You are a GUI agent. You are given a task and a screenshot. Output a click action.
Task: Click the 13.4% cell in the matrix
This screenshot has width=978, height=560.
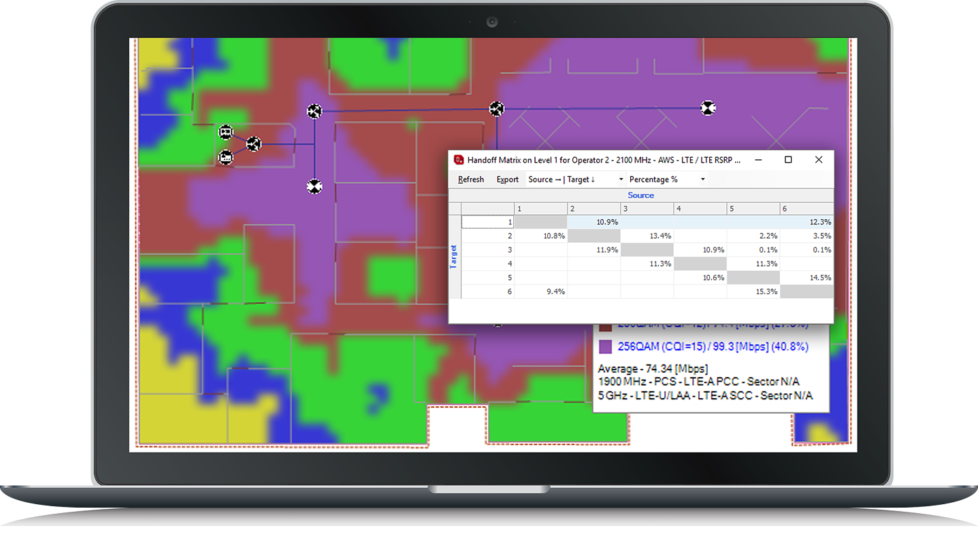(x=647, y=235)
